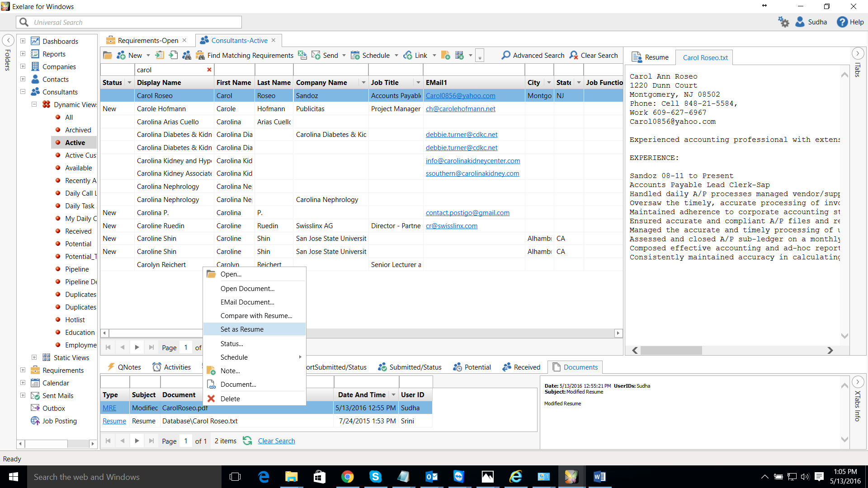This screenshot has width=868, height=488.
Task: Switch to the Activities tab
Action: 172,367
